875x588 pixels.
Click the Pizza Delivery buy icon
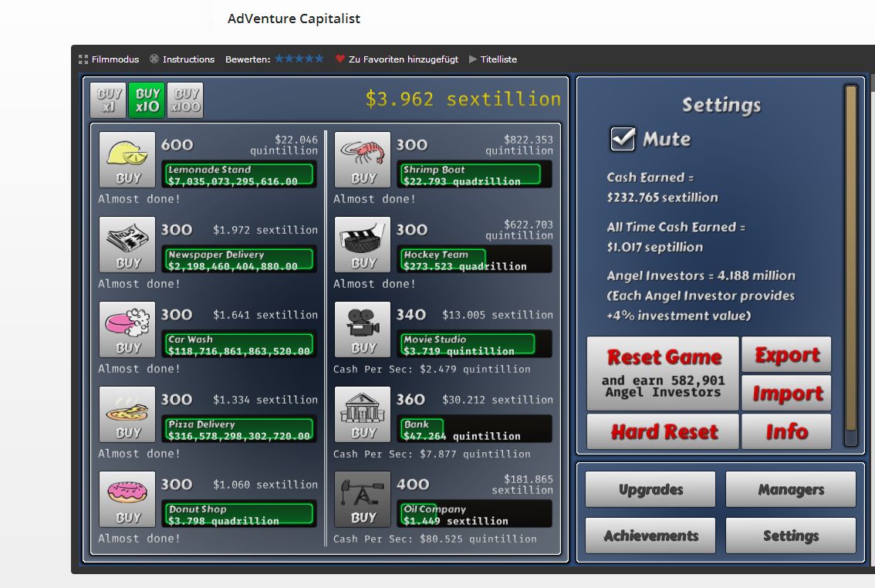point(127,414)
